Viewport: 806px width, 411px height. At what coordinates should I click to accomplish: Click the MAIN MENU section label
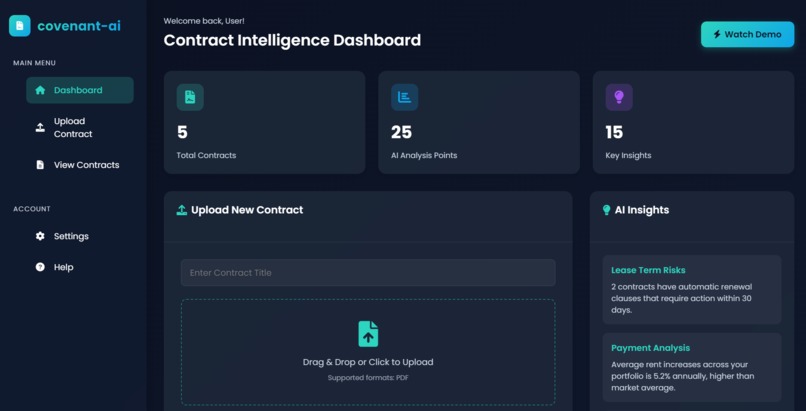click(34, 63)
